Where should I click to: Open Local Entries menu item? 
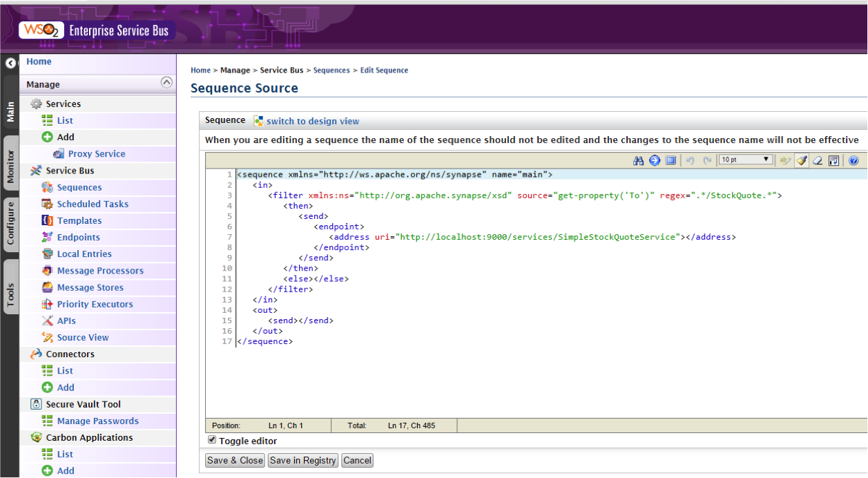coord(84,254)
